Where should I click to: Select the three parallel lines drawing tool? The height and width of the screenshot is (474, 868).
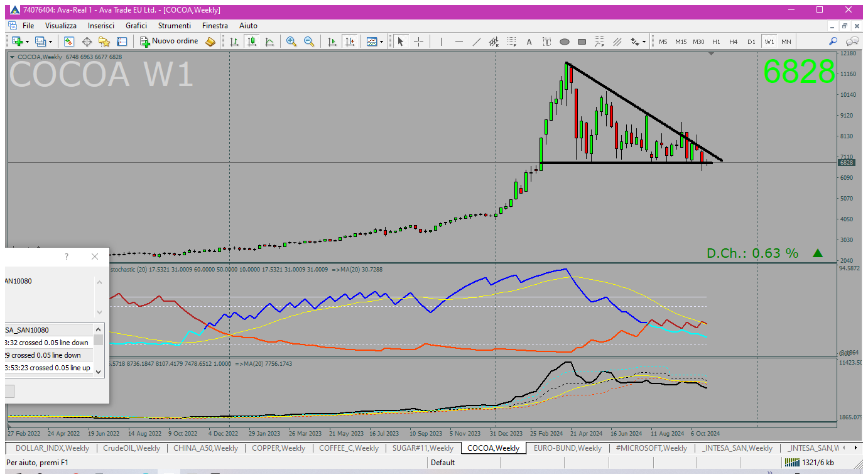617,41
